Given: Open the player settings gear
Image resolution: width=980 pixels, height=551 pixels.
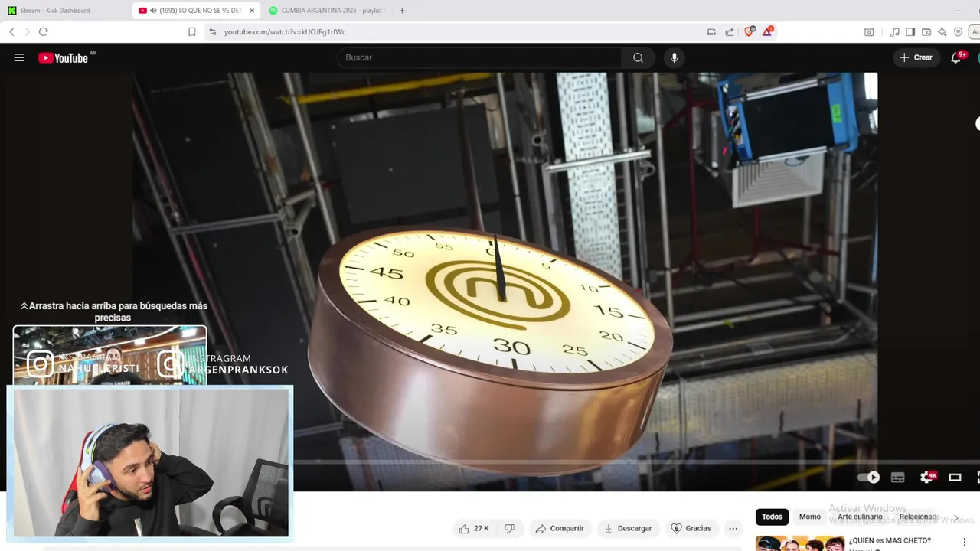Looking at the screenshot, I should (927, 477).
